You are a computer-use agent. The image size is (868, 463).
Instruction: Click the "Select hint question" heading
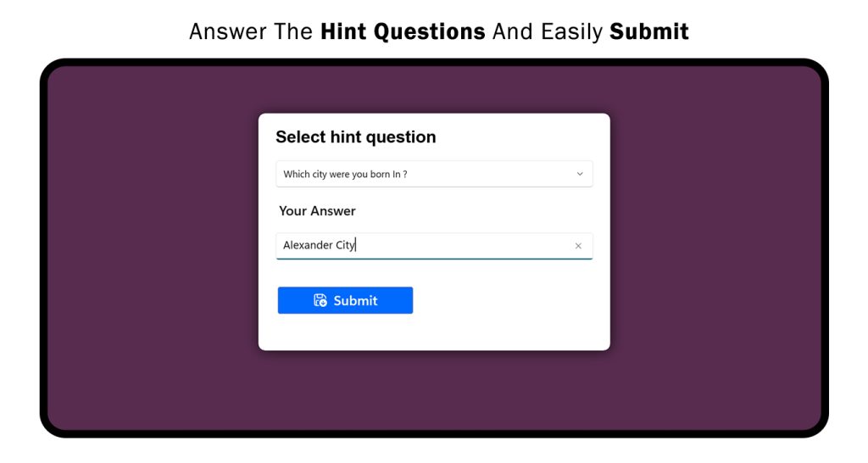[355, 137]
